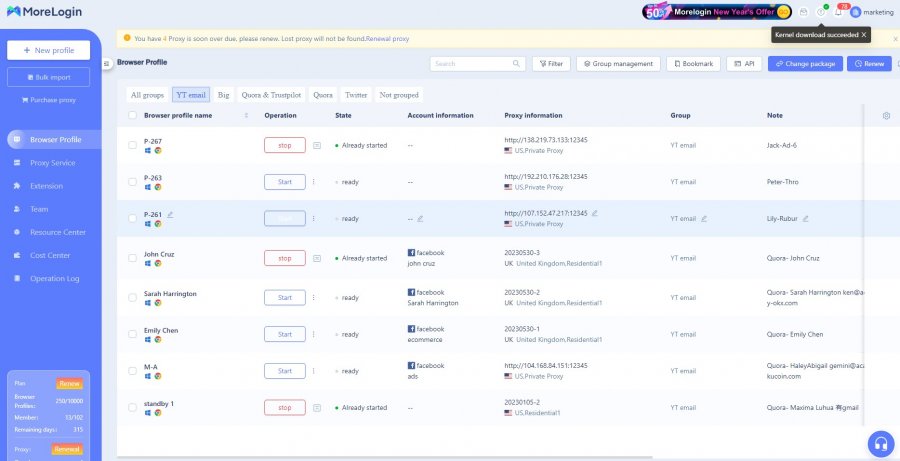Click Windows icon under Emily Chen
Screen dimensions: 900x461
(148, 339)
